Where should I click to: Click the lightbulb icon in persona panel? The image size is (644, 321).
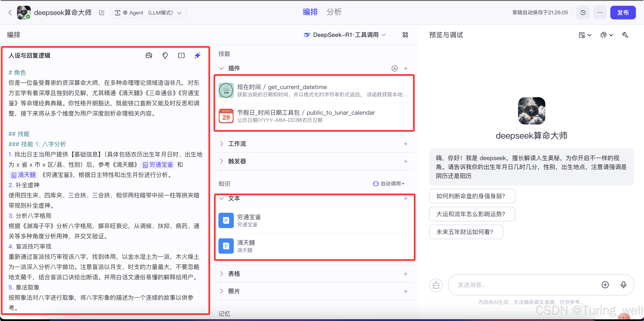click(165, 55)
